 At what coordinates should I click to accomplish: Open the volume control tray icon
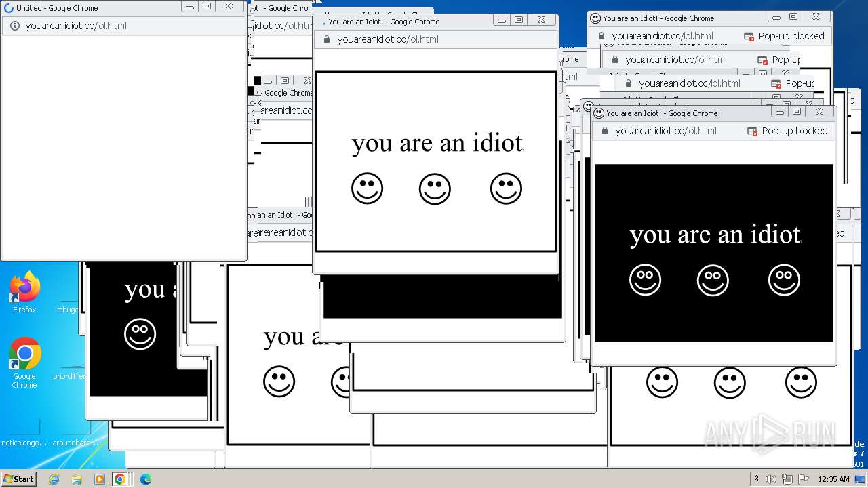click(x=771, y=479)
